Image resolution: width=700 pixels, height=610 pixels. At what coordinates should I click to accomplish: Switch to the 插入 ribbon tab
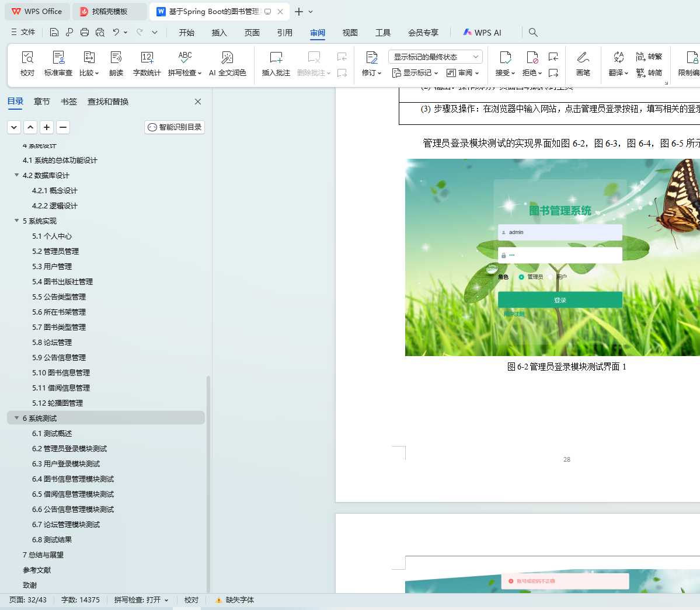(x=219, y=33)
